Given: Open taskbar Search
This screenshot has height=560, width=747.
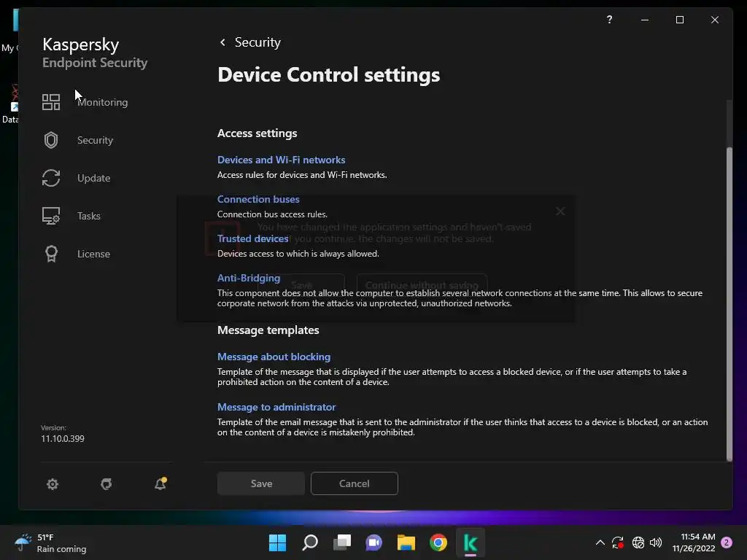Looking at the screenshot, I should click(309, 542).
